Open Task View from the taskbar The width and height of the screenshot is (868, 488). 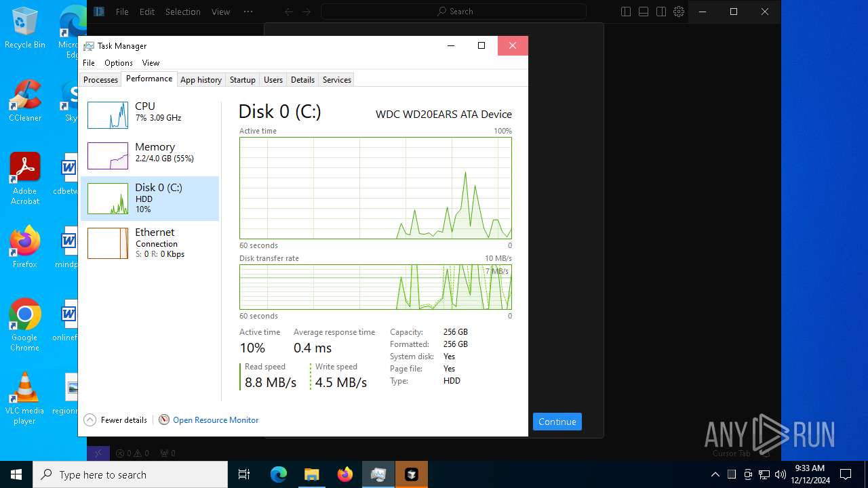(244, 474)
